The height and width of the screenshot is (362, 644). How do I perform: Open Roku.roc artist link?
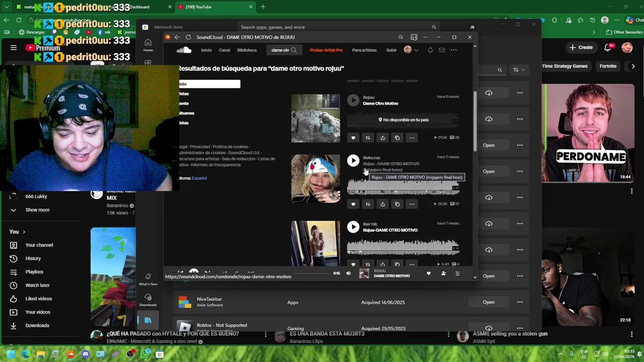click(372, 158)
